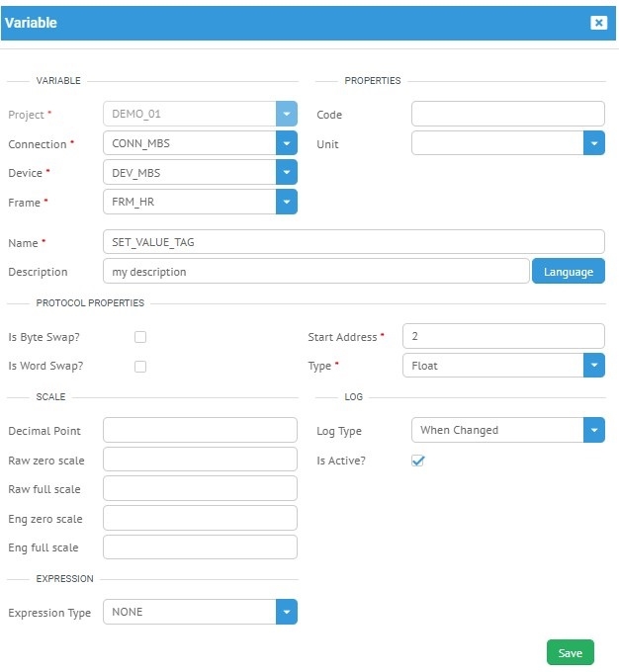Uncheck the Is Active checkbox

418,461
